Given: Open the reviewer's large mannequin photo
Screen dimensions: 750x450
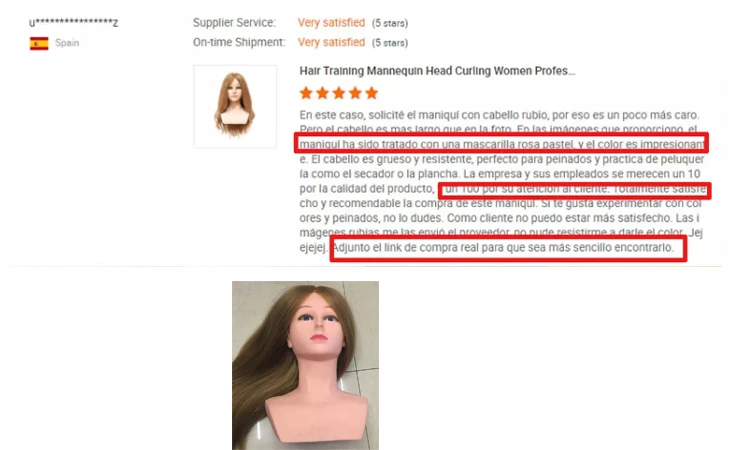Looking at the screenshot, I should (305, 365).
